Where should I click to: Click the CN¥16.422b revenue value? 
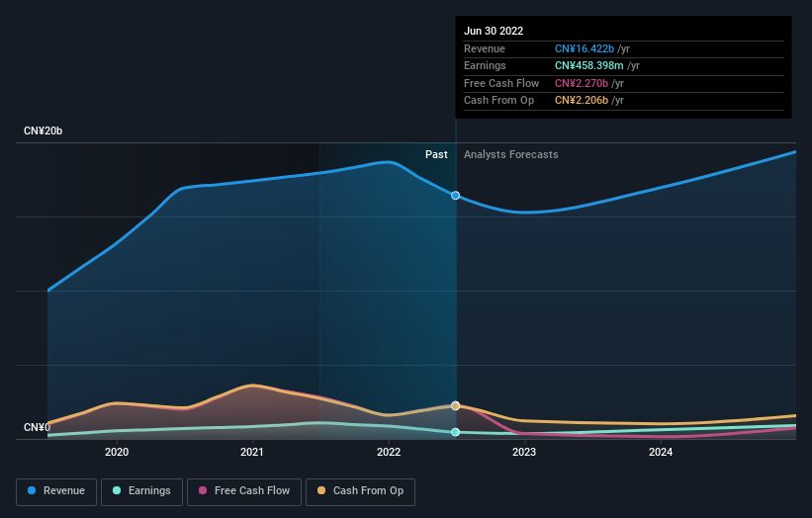click(585, 48)
